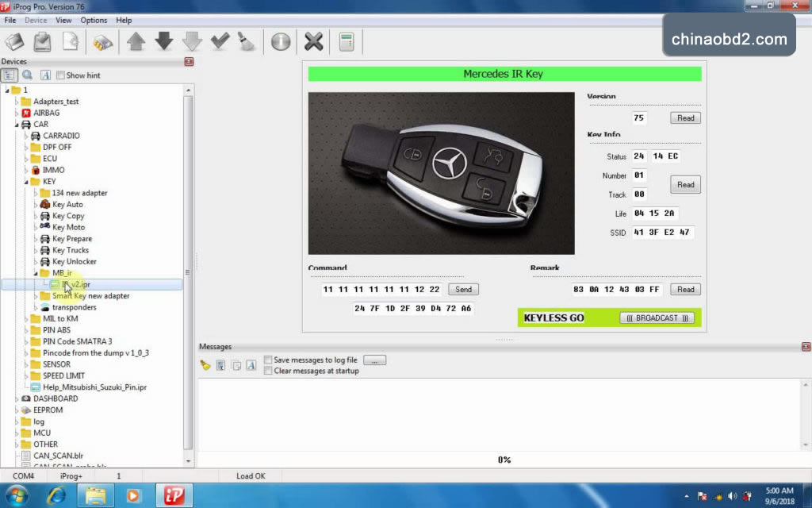Image resolution: width=812 pixels, height=508 pixels.
Task: Click the yellow chip adapter toolbar icon
Action: click(x=102, y=42)
